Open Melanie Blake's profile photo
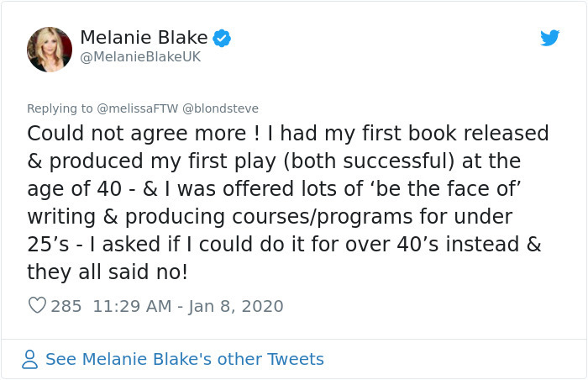588x380 pixels. pyautogui.click(x=50, y=48)
